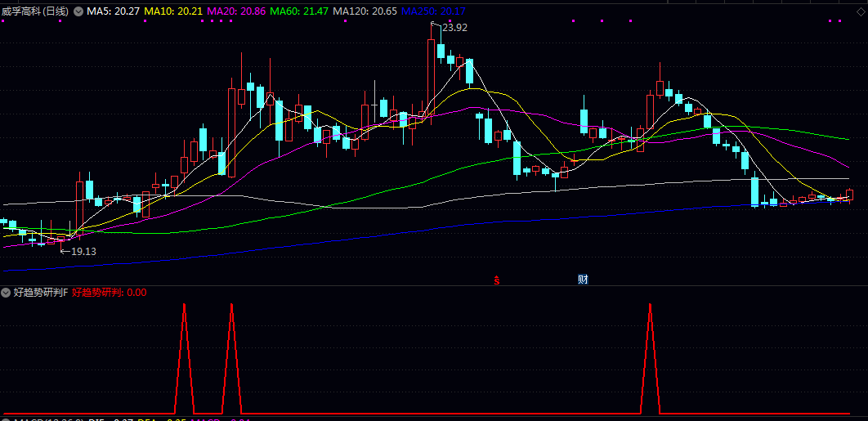
Task: Select the MA5: 20.27 indicator label
Action: 113,11
